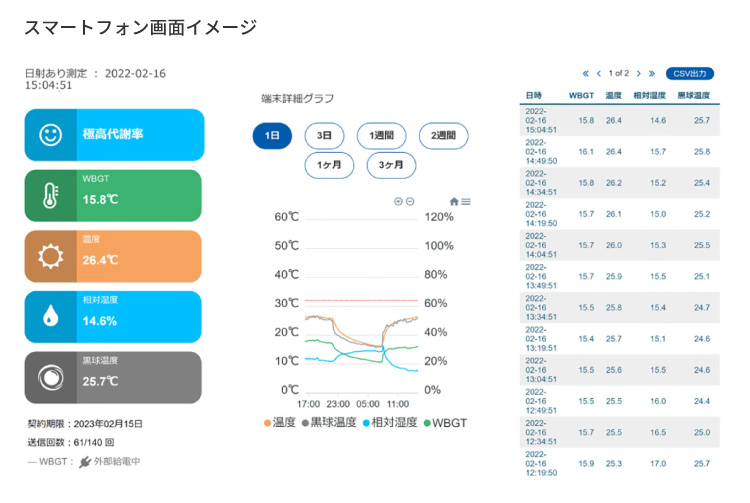750x503 pixels.
Task: Click the 端末詳細グラフ heading
Action: point(298,98)
